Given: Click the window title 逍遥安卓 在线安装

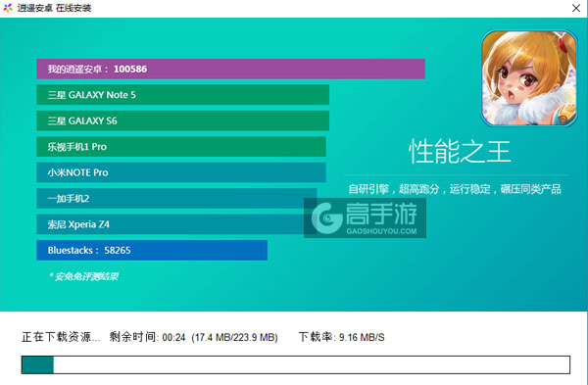Looking at the screenshot, I should 54,8.
